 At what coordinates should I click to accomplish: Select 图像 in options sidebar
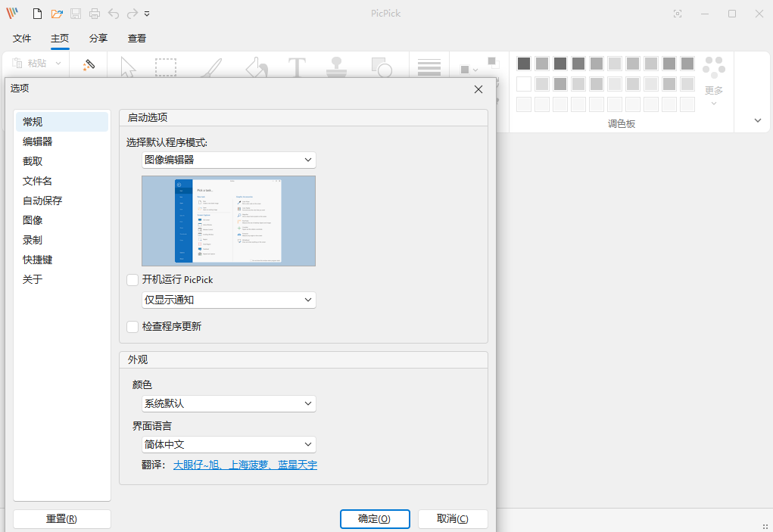point(62,220)
